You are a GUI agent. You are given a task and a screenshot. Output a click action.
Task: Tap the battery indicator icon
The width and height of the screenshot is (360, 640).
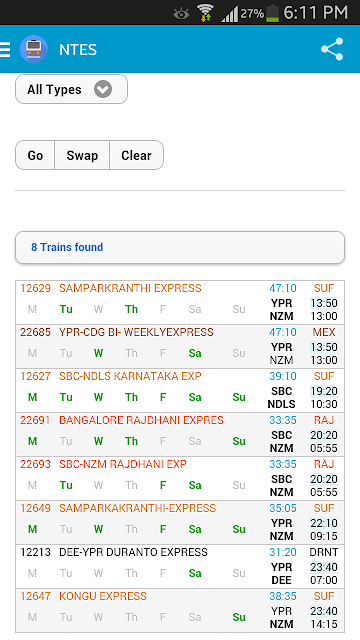pyautogui.click(x=272, y=13)
